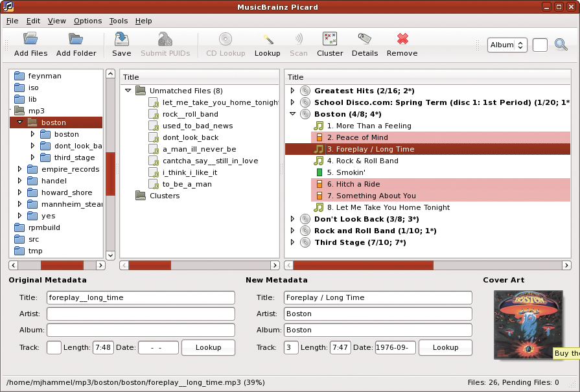Click the CD Lookup disc icon
Viewport: 580px width, 392px height.
coord(226,38)
